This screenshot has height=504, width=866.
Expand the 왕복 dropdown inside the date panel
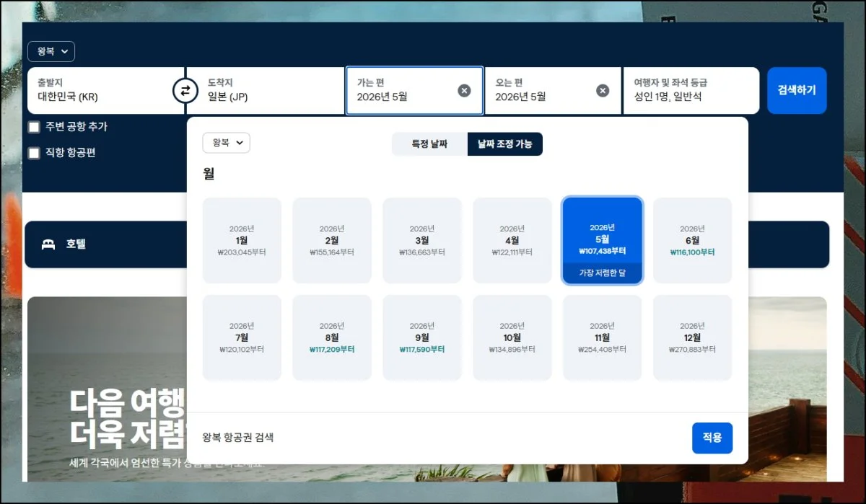[x=226, y=143]
